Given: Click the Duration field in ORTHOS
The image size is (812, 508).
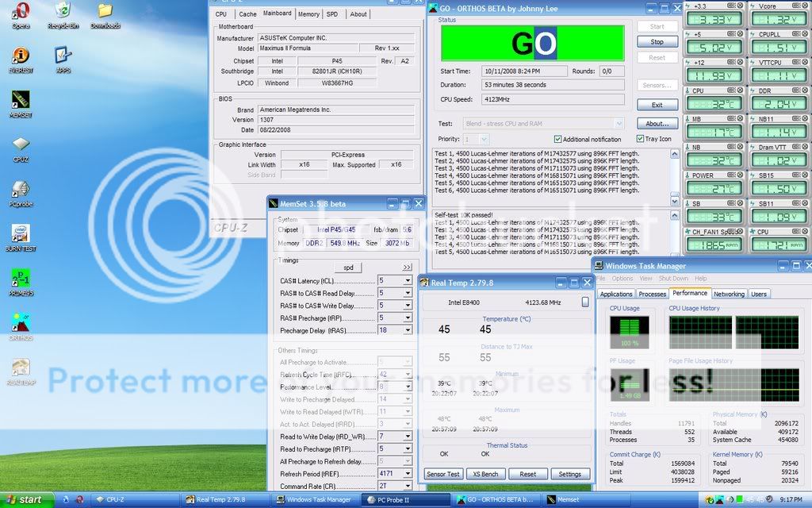Looking at the screenshot, I should (553, 84).
